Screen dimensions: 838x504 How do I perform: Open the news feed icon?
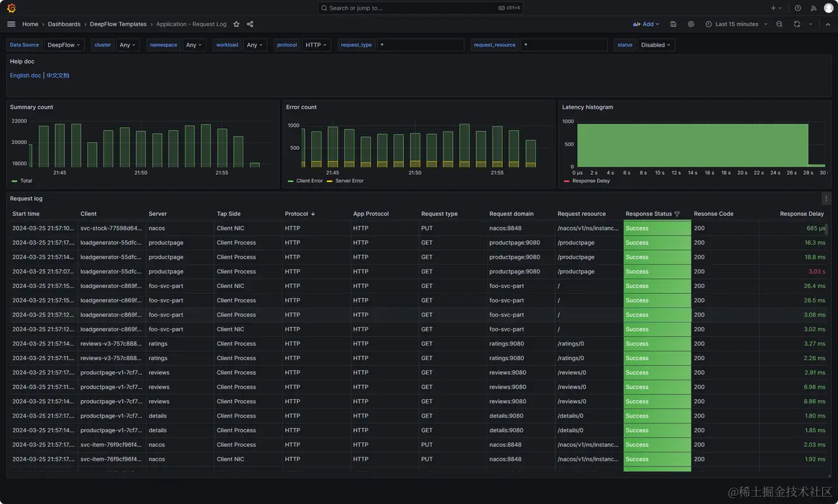tap(814, 8)
